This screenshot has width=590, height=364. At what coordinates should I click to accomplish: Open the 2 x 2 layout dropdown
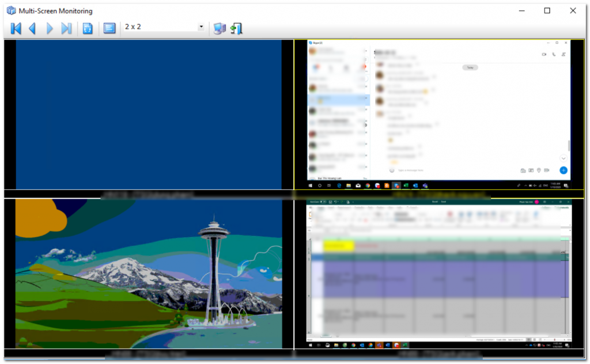[201, 26]
